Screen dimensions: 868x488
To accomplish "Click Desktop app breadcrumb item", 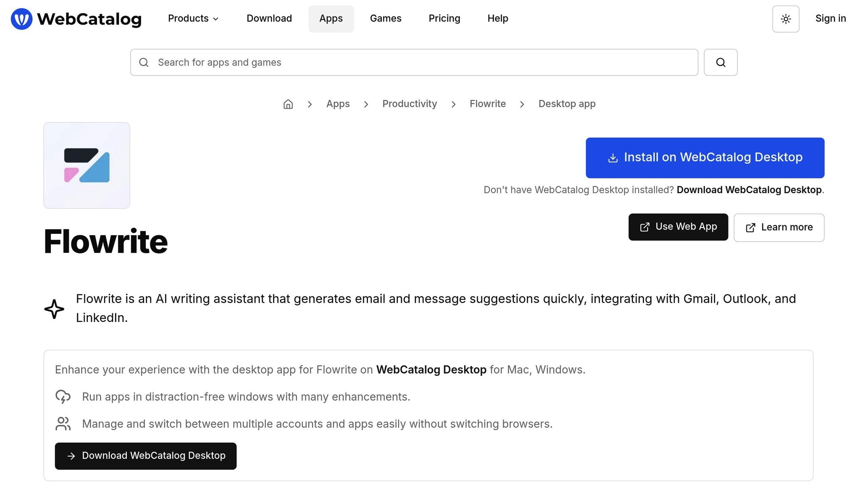I will (567, 104).
